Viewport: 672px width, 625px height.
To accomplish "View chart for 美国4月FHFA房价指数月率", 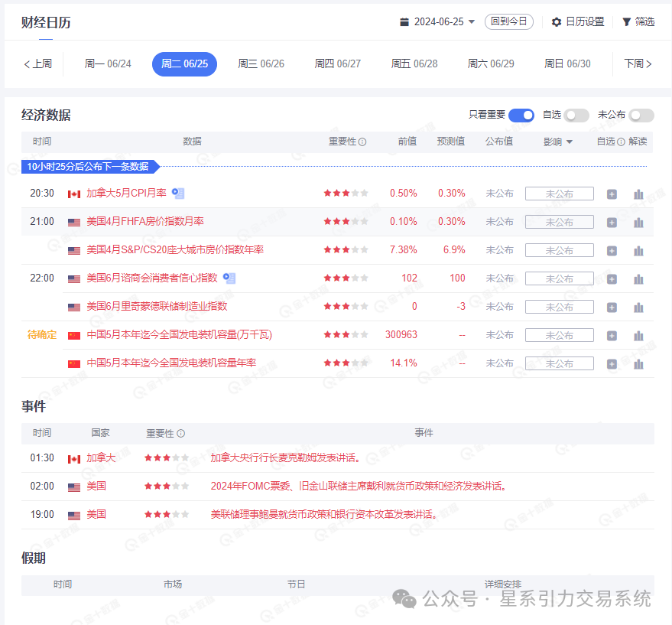I will (638, 222).
